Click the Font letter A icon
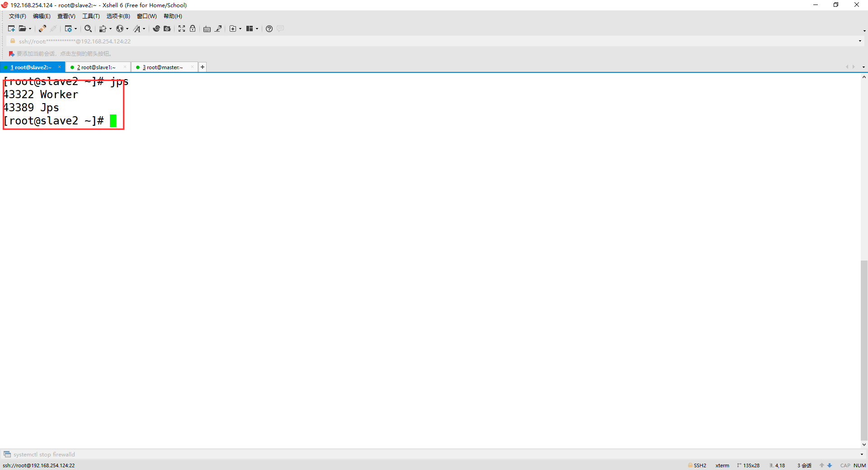The height and width of the screenshot is (470, 868). [x=137, y=28]
